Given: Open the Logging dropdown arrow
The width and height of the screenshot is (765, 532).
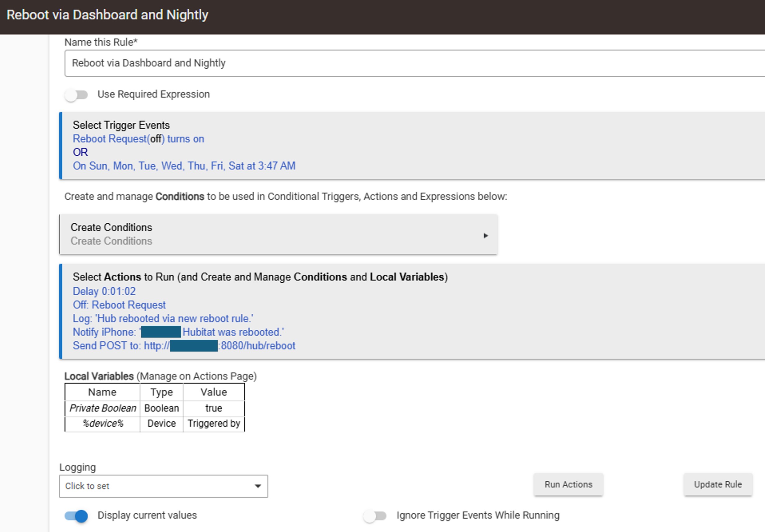Looking at the screenshot, I should pyautogui.click(x=258, y=486).
